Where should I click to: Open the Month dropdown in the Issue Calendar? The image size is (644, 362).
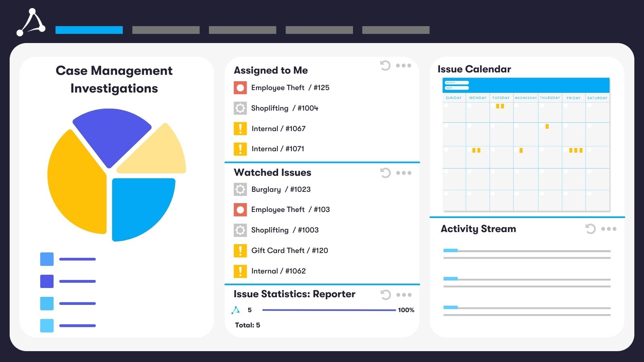coord(456,82)
